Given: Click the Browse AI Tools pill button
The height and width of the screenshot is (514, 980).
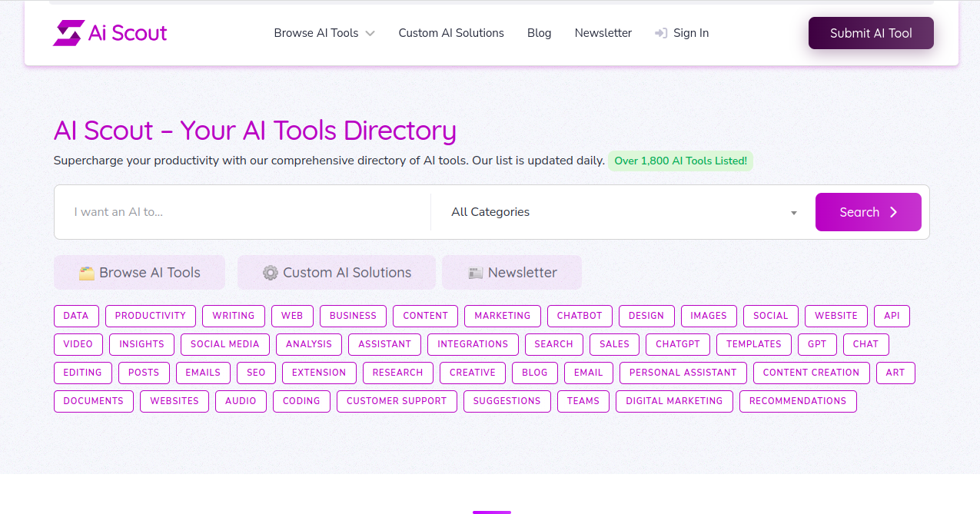Looking at the screenshot, I should click(139, 273).
